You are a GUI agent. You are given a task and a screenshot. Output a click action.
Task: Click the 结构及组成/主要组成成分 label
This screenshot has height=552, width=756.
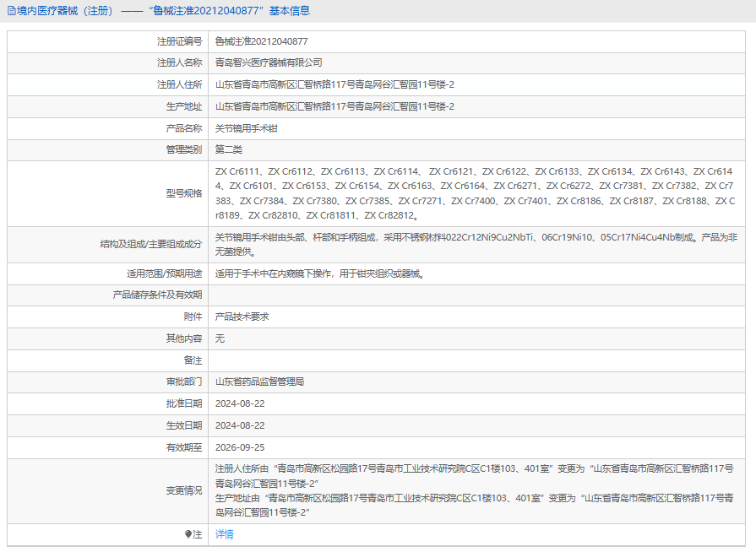pos(151,244)
